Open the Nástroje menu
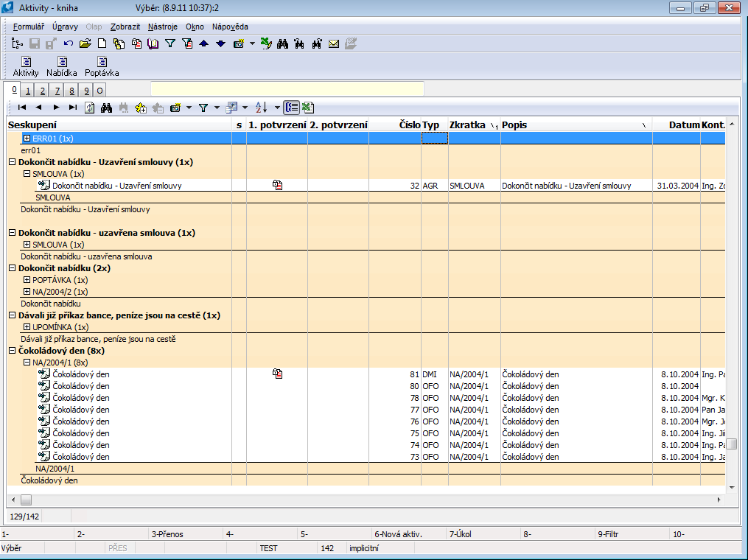Viewport: 748px width, 560px height. pyautogui.click(x=162, y=27)
